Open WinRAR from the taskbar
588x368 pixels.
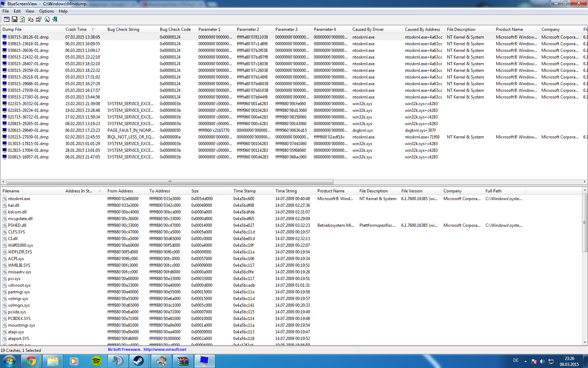[x=183, y=361]
